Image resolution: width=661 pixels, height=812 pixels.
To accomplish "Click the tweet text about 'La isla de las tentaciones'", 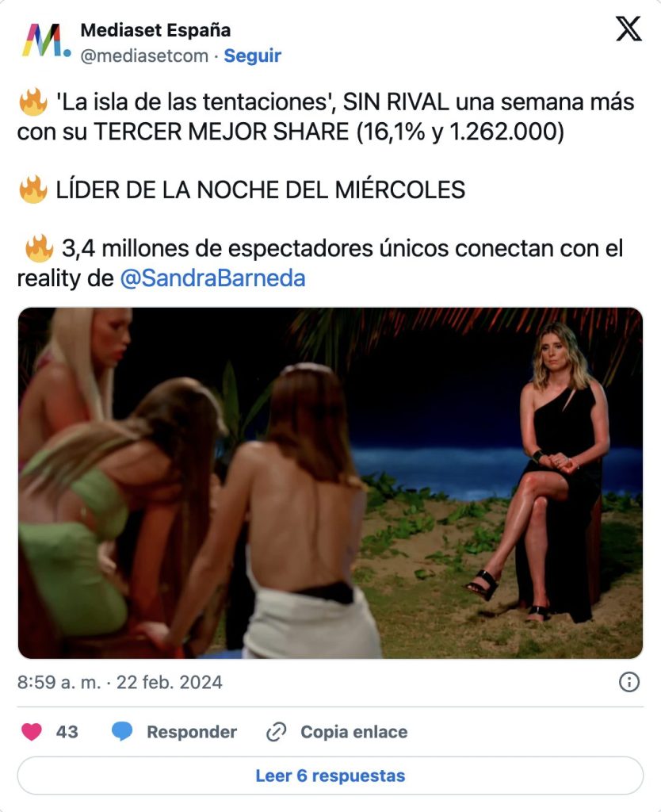I will coord(326,117).
